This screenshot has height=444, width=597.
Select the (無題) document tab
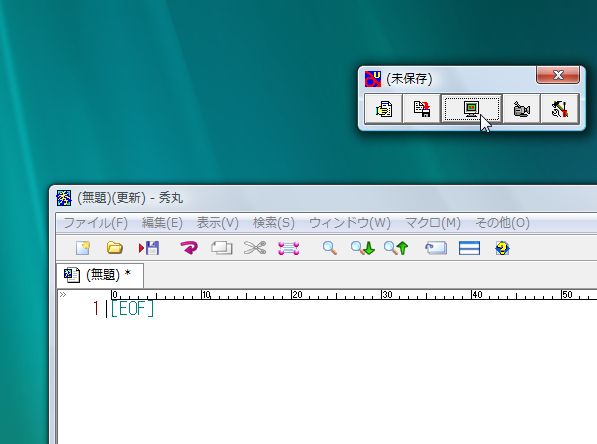point(100,275)
